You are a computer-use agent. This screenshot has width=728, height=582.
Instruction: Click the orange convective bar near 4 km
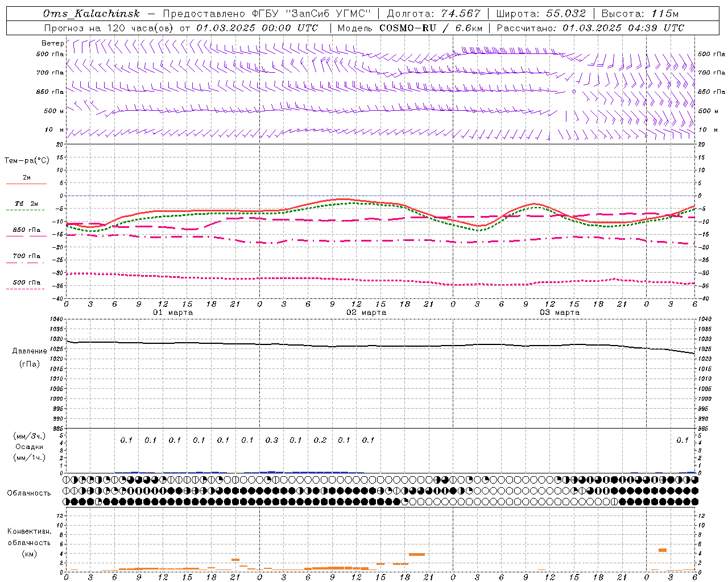pos(417,554)
